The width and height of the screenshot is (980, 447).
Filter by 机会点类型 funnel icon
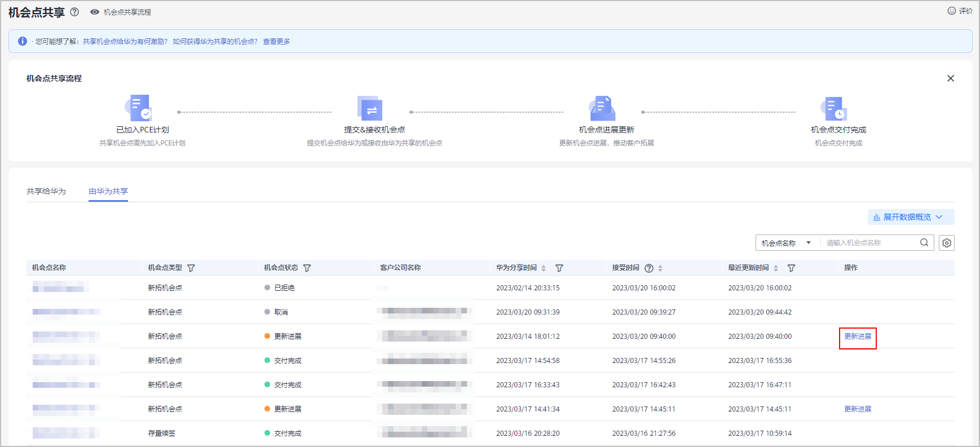tap(191, 268)
